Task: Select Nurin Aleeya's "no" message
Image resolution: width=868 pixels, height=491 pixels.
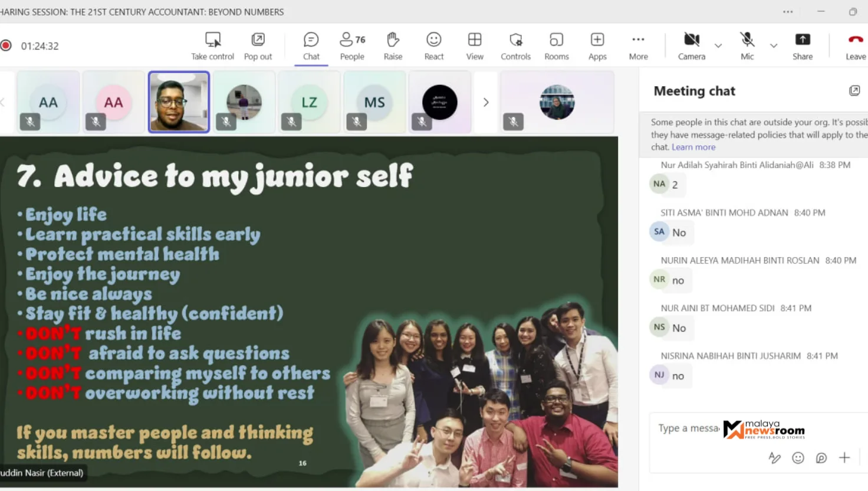Action: click(x=680, y=280)
